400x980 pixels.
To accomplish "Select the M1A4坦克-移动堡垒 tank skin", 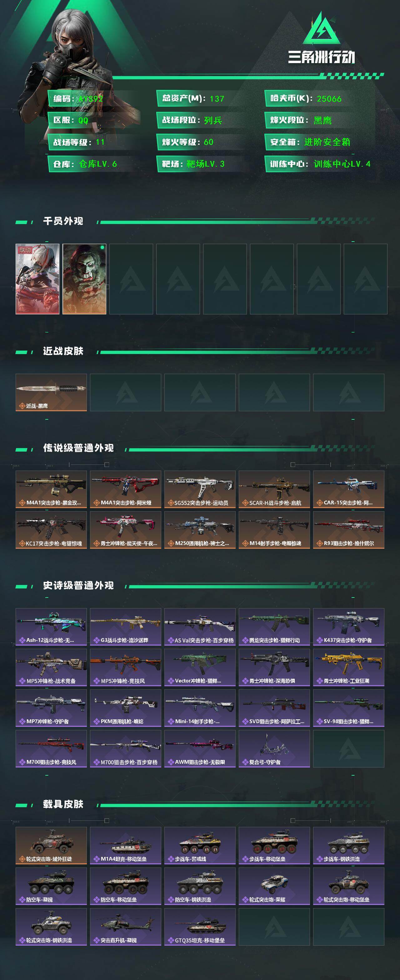I will coord(125,845).
